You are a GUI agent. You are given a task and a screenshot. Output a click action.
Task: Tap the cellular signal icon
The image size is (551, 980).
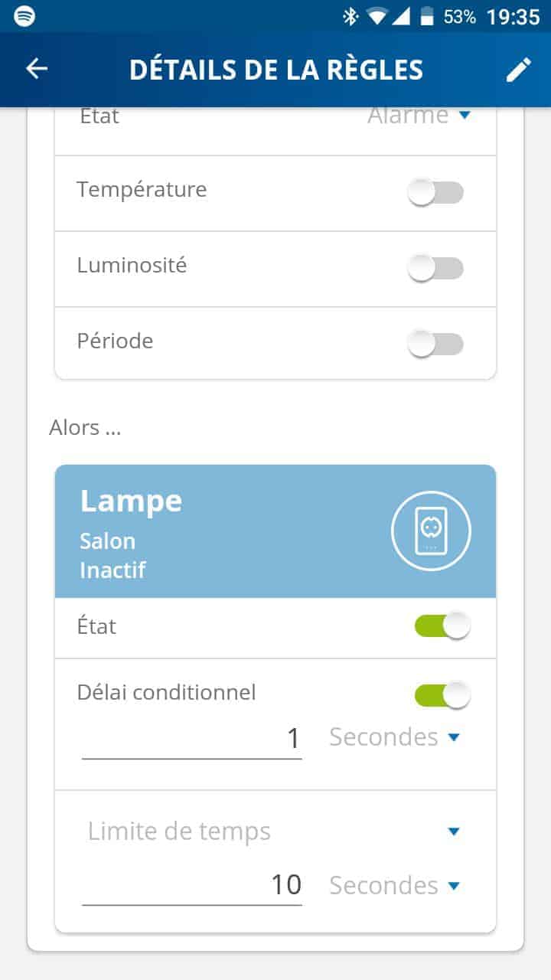coord(402,16)
